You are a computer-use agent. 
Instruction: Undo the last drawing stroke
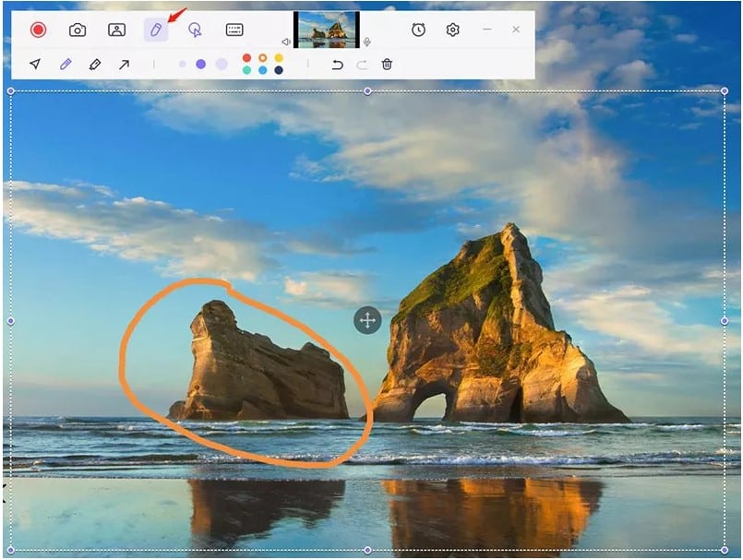(x=338, y=65)
